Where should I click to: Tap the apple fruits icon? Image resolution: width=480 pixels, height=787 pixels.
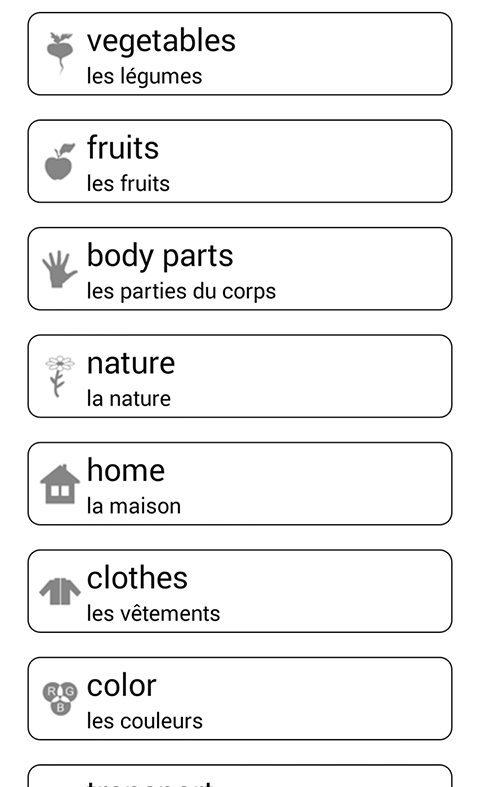tap(59, 161)
